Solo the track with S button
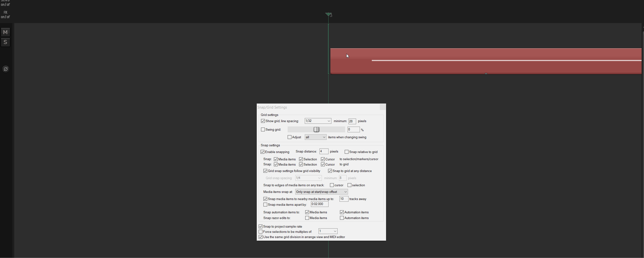The width and height of the screenshot is (644, 258). (x=5, y=42)
